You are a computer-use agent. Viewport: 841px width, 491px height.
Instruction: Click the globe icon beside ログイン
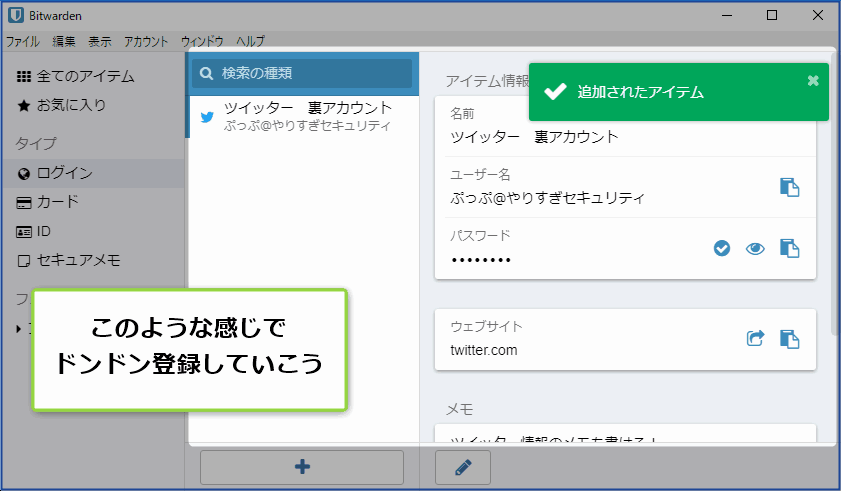[x=24, y=174]
